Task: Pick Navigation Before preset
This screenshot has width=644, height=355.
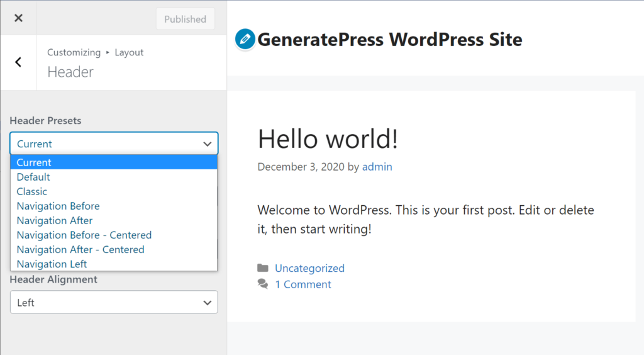Action: (114, 206)
